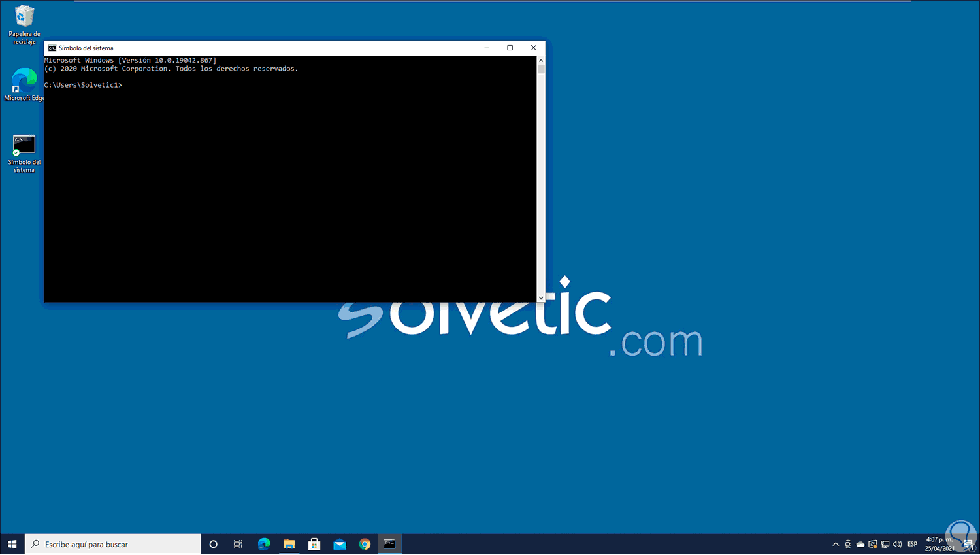Open the clock and calendar flyout

[940, 544]
